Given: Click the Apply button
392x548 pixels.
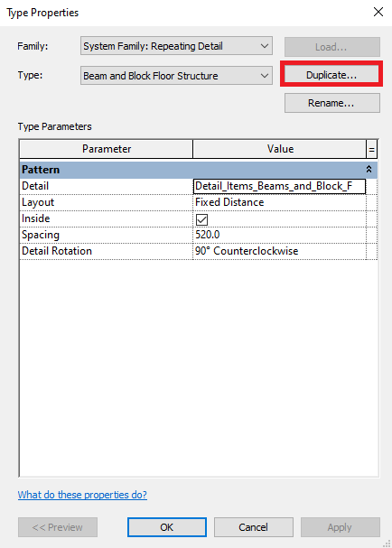Looking at the screenshot, I should 340,527.
